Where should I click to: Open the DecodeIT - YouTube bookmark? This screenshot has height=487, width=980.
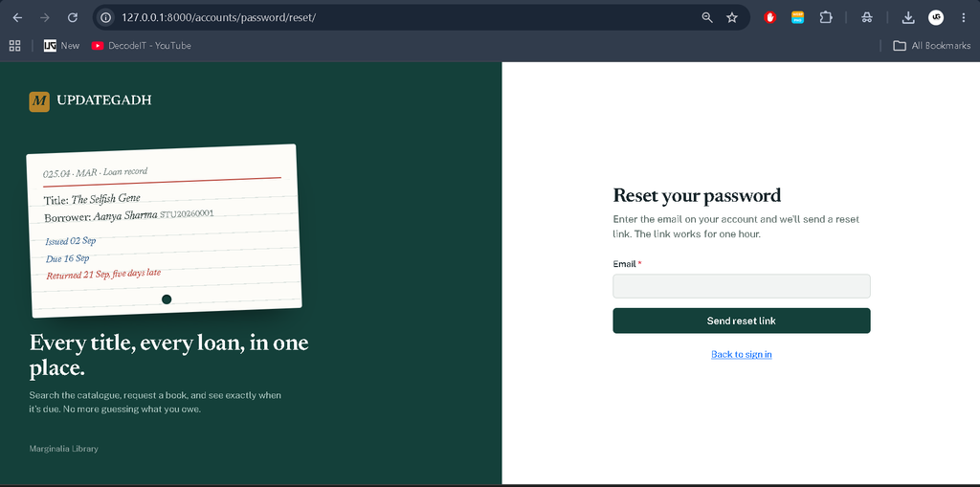(x=142, y=46)
